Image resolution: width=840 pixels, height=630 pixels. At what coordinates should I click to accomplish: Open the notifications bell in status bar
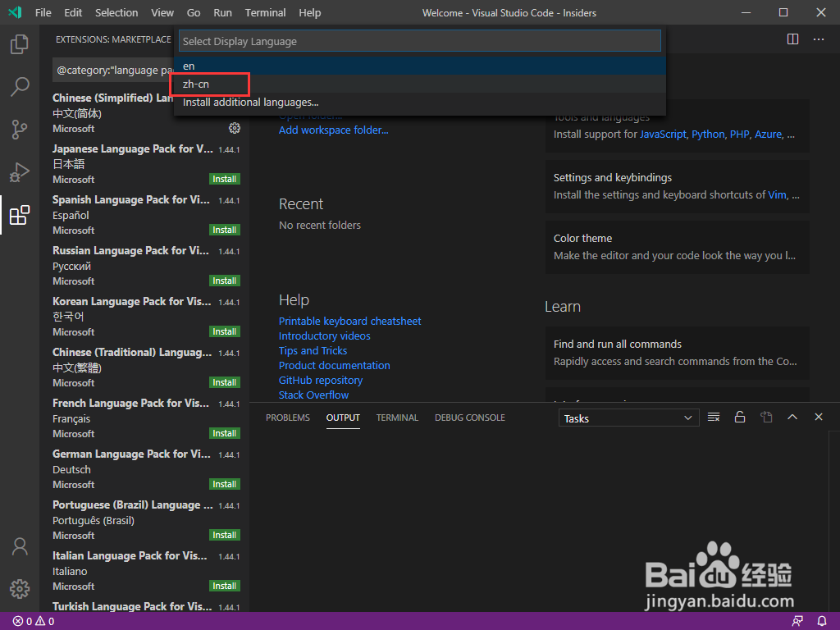click(x=822, y=622)
